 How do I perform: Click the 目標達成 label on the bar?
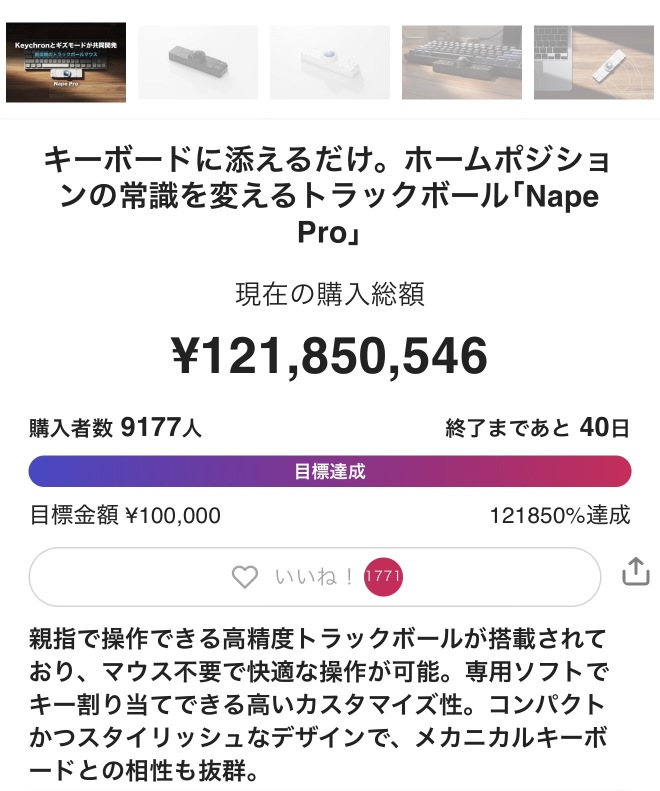click(x=330, y=471)
